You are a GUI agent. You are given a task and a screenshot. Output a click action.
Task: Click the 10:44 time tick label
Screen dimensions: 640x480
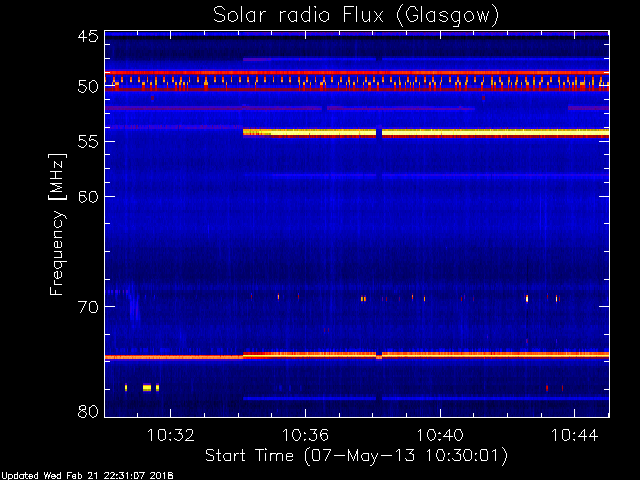[x=575, y=435]
